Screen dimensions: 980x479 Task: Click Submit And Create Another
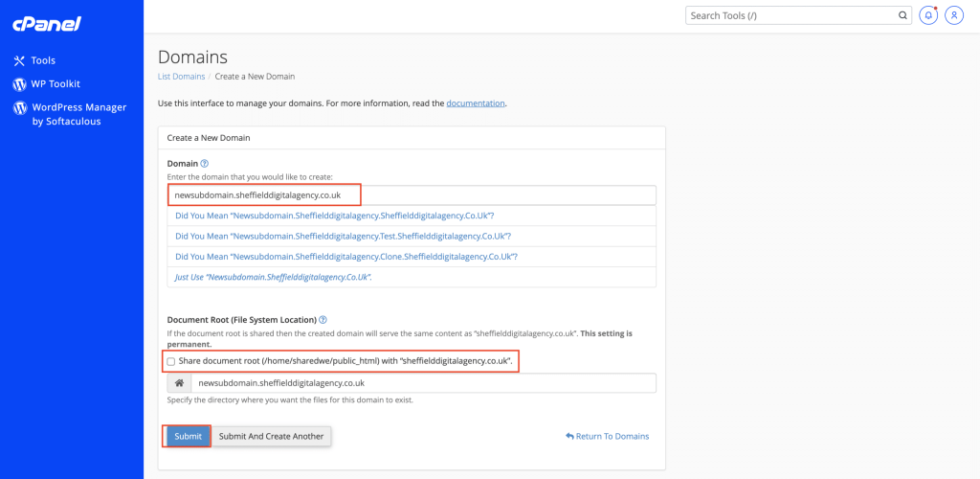click(x=271, y=436)
